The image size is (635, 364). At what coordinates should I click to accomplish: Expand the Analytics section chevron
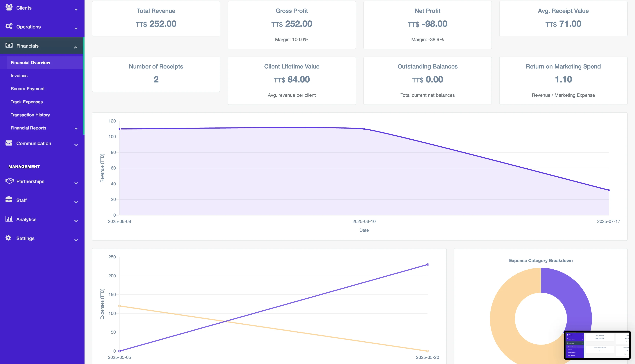click(76, 221)
